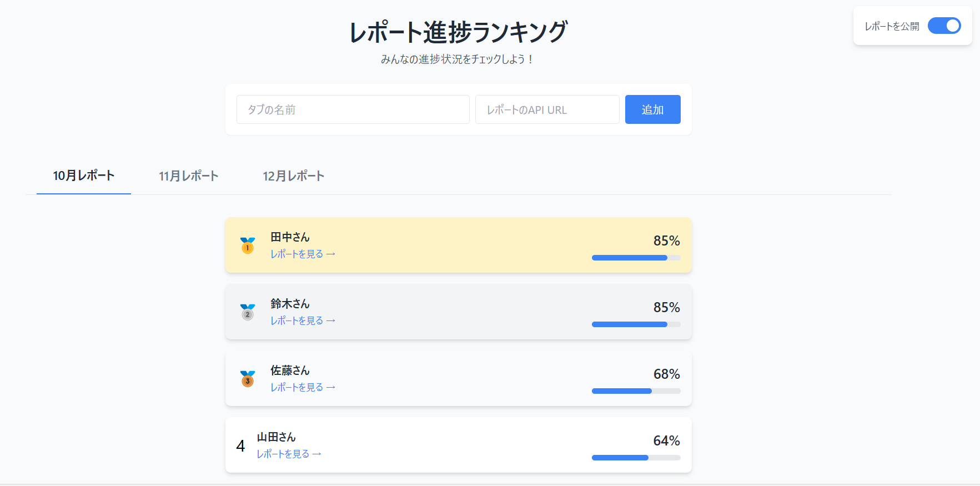
Task: Click the rank number 4 badge
Action: pos(240,445)
